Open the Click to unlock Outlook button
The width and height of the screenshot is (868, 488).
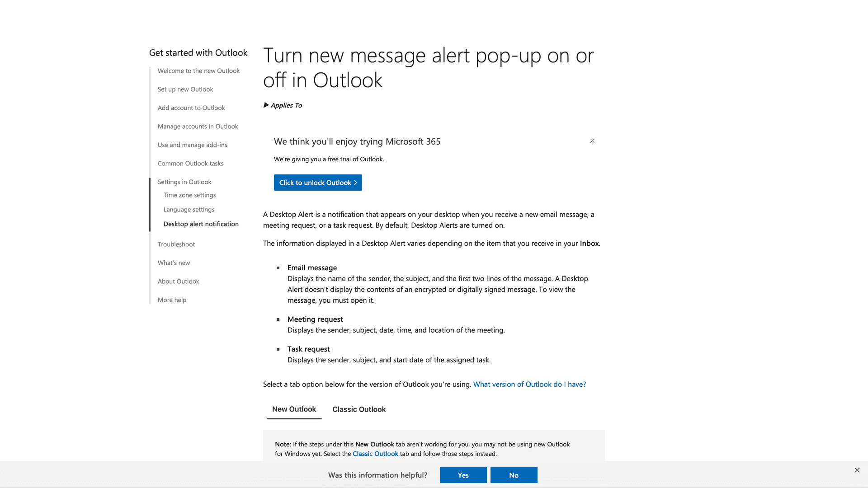[x=317, y=183]
